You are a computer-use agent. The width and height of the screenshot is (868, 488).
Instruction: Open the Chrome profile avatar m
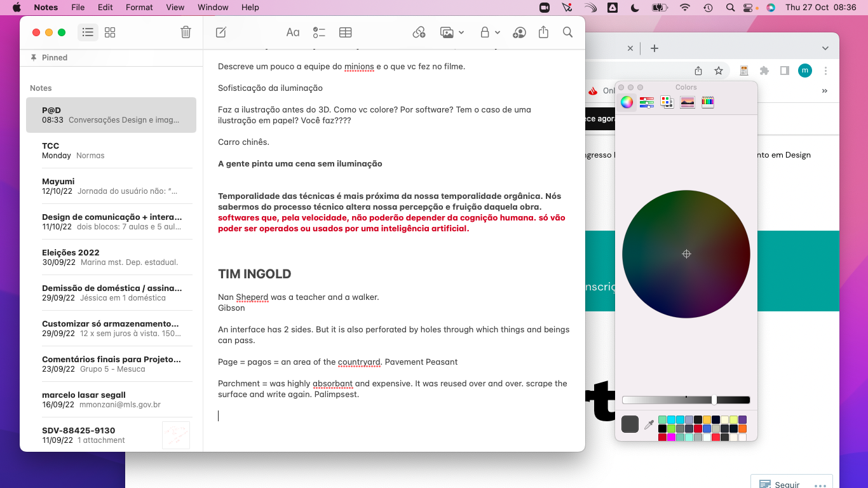pos(805,71)
